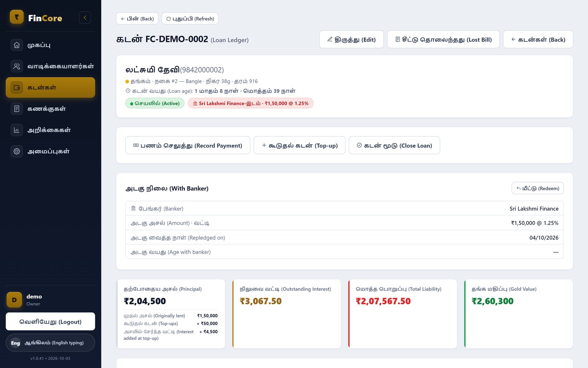
Task: Collapse the sidebar with the chevron button
Action: (x=85, y=18)
